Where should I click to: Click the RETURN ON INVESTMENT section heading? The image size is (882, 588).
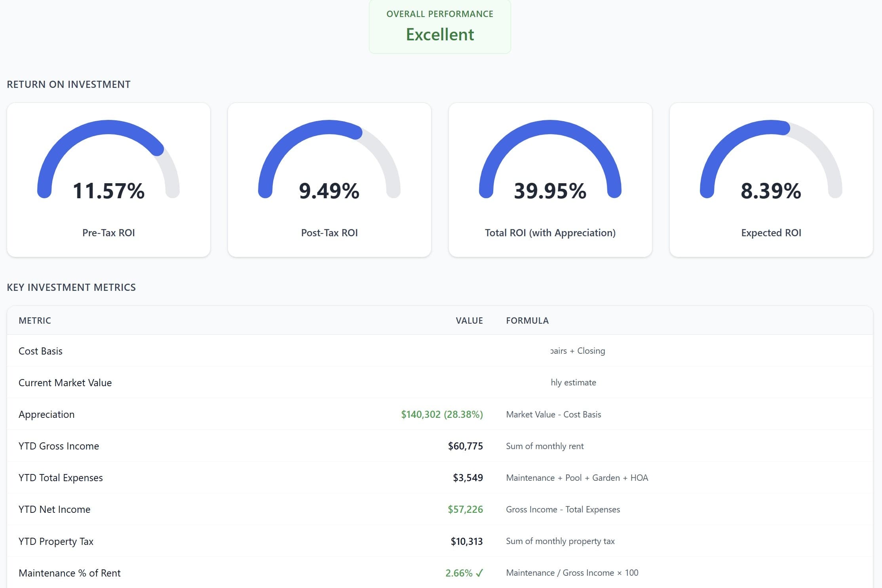click(68, 84)
